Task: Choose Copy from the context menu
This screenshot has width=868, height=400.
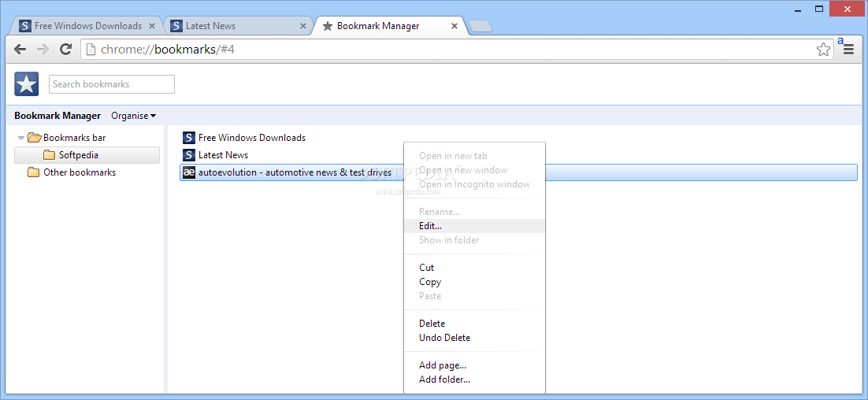Action: click(474, 282)
